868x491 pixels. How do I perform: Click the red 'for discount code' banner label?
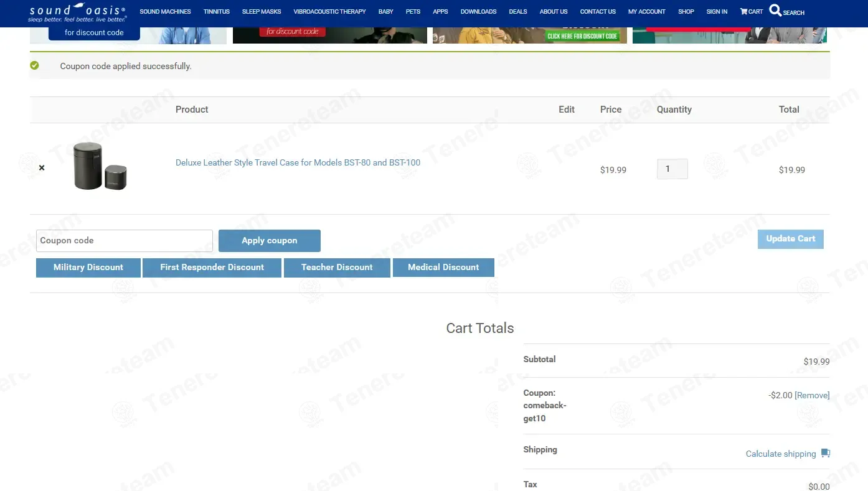[293, 31]
